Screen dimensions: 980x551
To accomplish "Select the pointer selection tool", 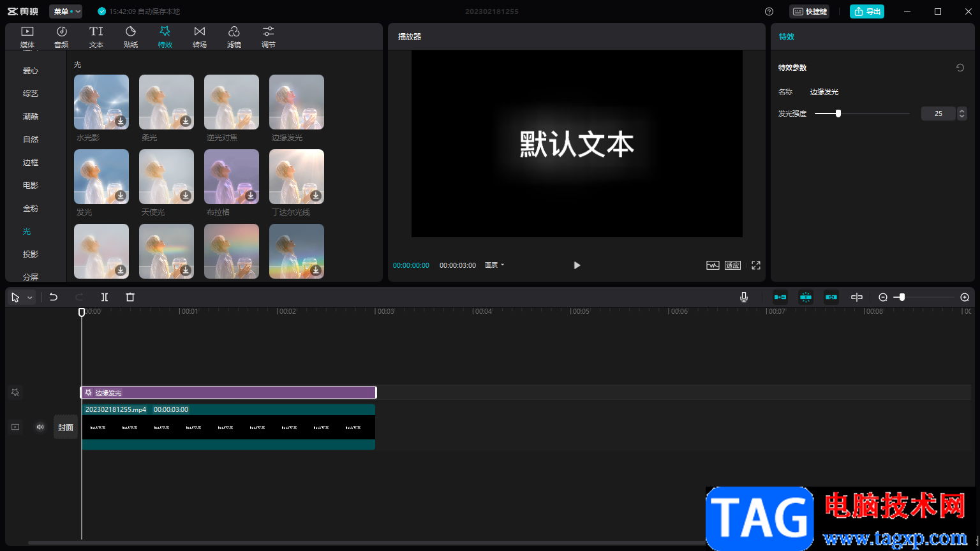I will click(15, 297).
